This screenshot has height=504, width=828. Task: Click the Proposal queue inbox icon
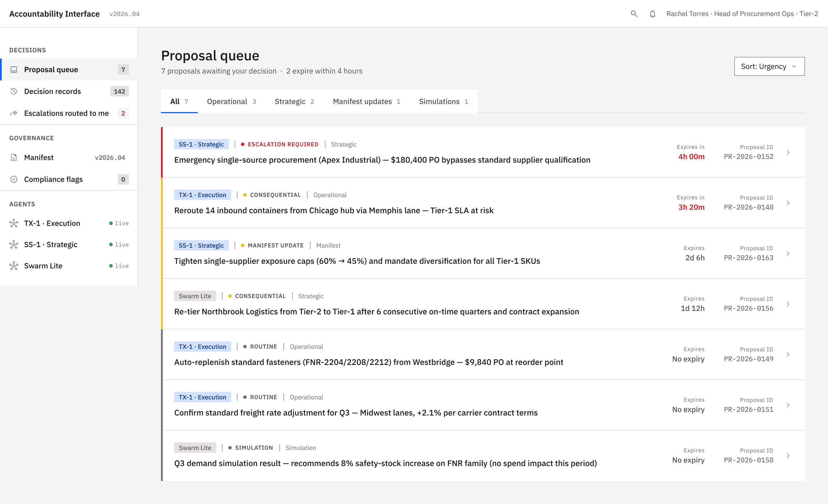tap(14, 70)
